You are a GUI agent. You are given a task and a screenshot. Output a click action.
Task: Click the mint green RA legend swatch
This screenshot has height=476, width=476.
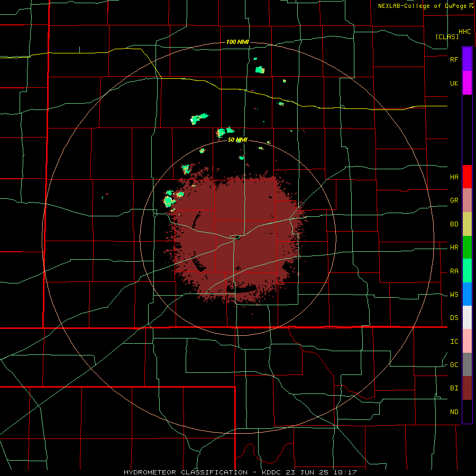(x=467, y=271)
